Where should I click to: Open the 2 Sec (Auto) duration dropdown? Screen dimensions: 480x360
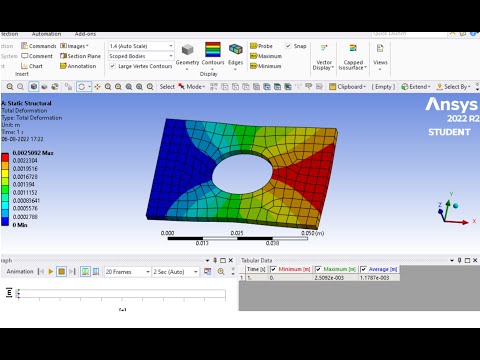176,272
